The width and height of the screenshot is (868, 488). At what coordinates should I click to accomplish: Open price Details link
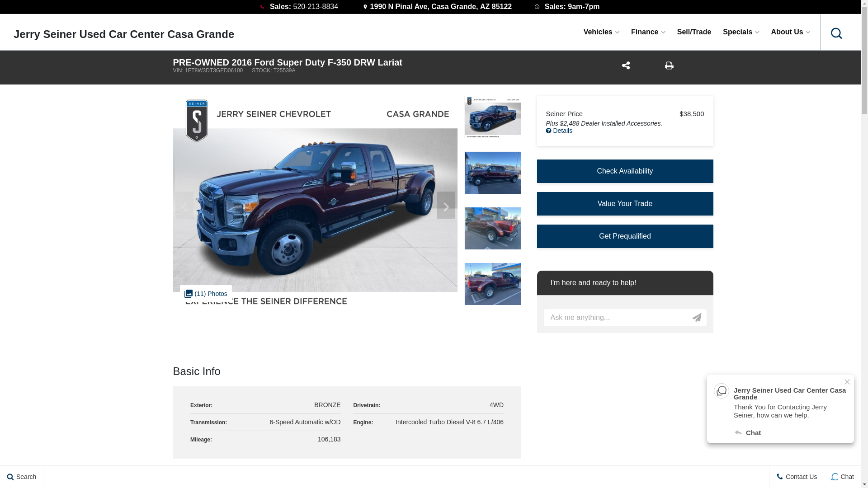tap(559, 131)
